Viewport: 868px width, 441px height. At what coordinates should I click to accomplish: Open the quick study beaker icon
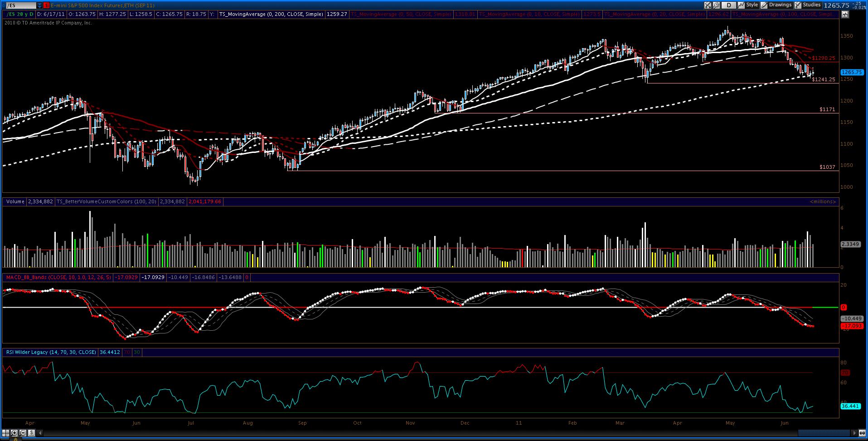coord(708,5)
